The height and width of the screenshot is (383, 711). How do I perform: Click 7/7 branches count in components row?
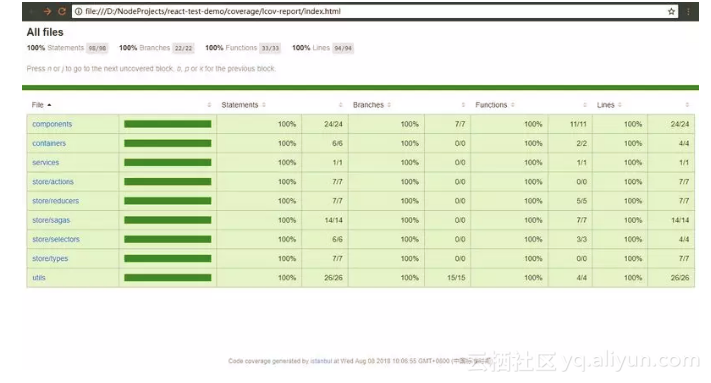pos(460,124)
